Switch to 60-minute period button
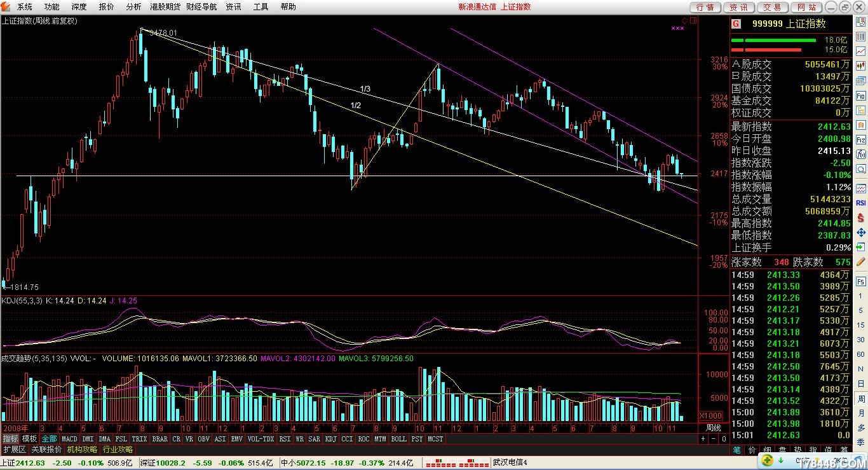Viewport: 868px width, 470px height. 860,354
